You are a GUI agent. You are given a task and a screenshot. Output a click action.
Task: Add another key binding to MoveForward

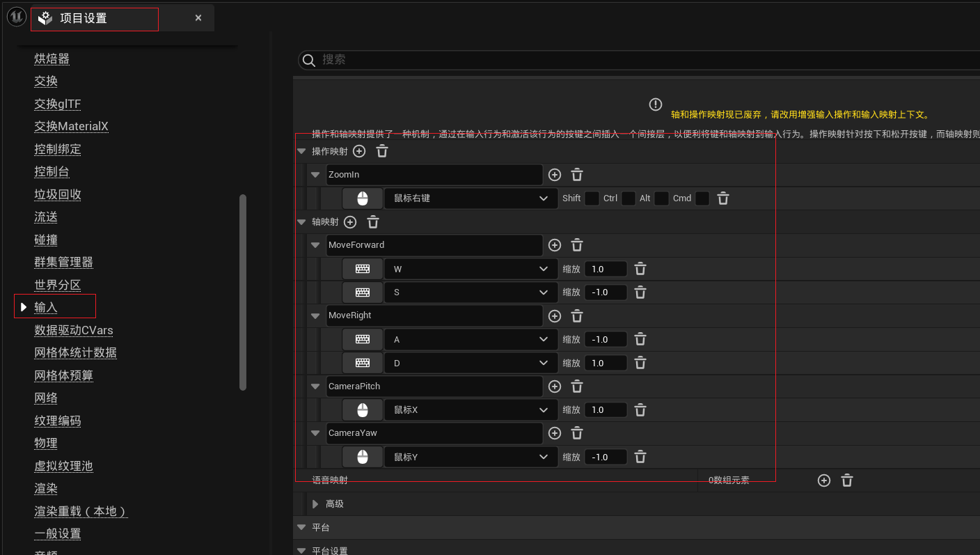pyautogui.click(x=555, y=245)
